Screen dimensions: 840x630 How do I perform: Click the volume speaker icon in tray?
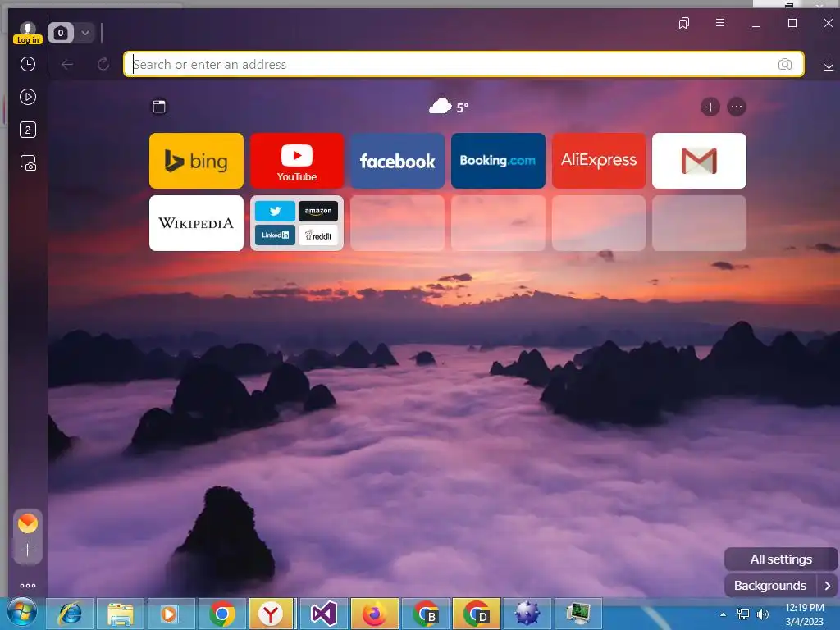[762, 614]
